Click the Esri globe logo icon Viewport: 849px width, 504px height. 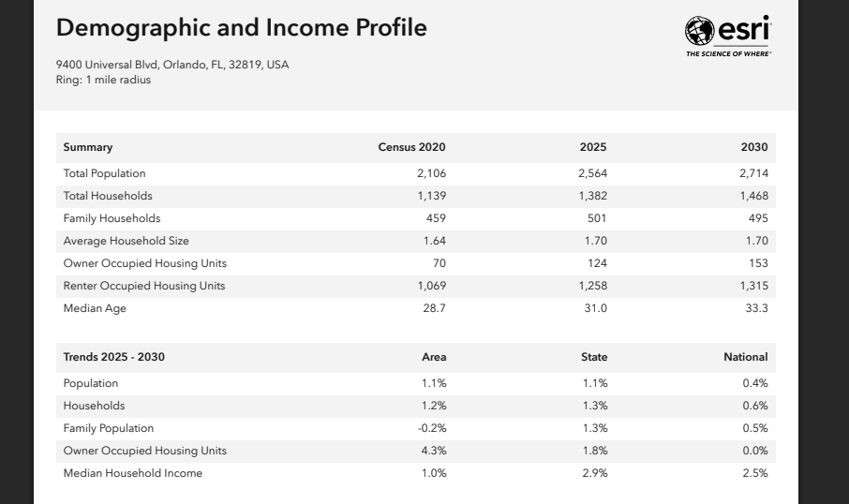[x=699, y=31]
